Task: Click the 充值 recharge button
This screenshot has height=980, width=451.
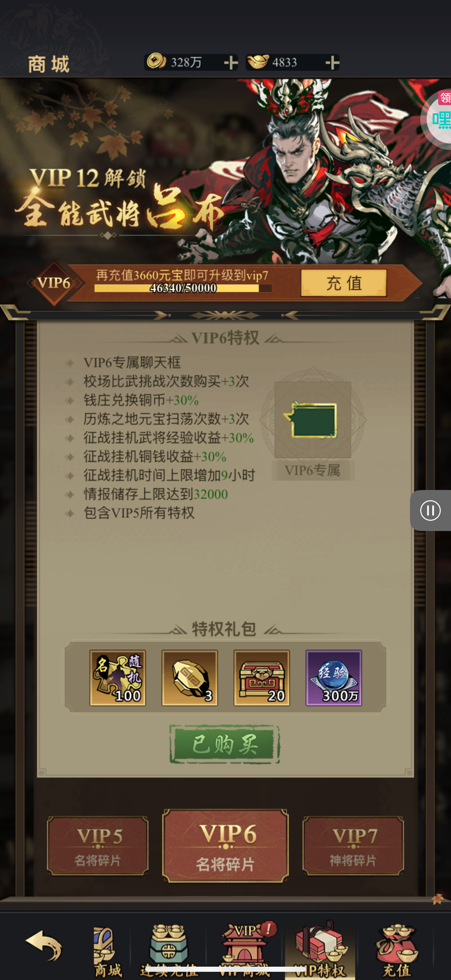Action: [344, 283]
